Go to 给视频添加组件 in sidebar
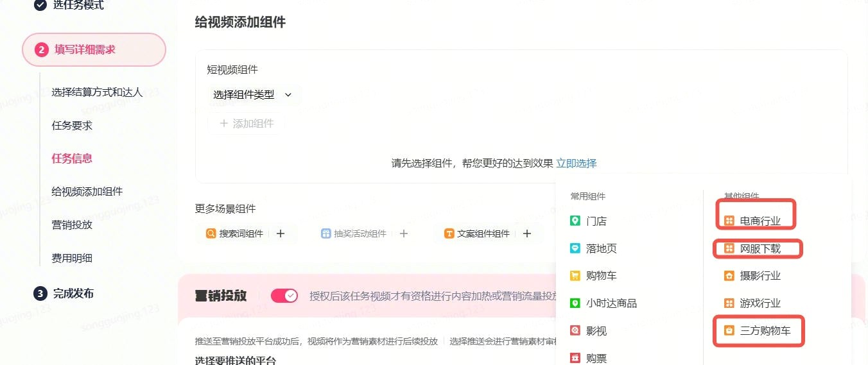Screen dimensions: 868x365 pos(87,192)
